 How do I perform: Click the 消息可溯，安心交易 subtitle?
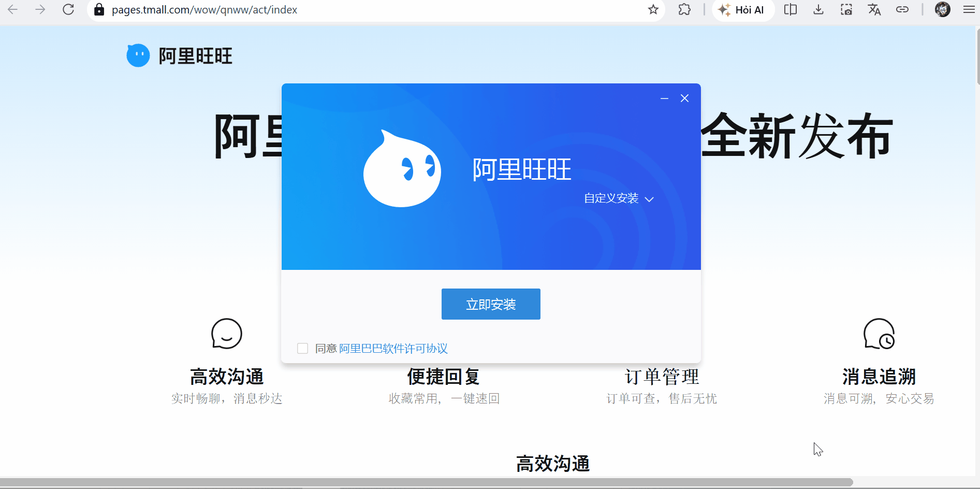(879, 398)
